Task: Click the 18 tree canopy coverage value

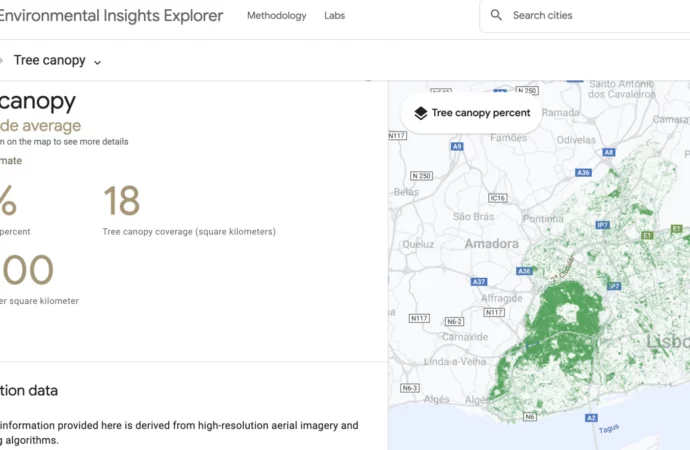Action: pyautogui.click(x=121, y=201)
